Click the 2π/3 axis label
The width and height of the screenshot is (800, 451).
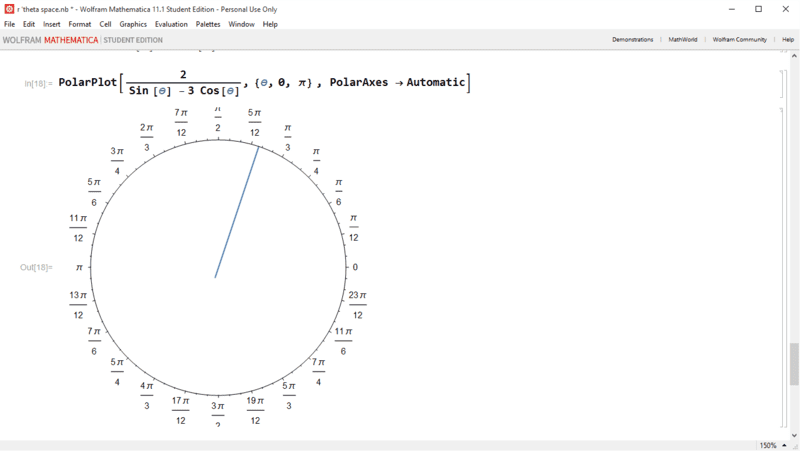pyautogui.click(x=146, y=137)
